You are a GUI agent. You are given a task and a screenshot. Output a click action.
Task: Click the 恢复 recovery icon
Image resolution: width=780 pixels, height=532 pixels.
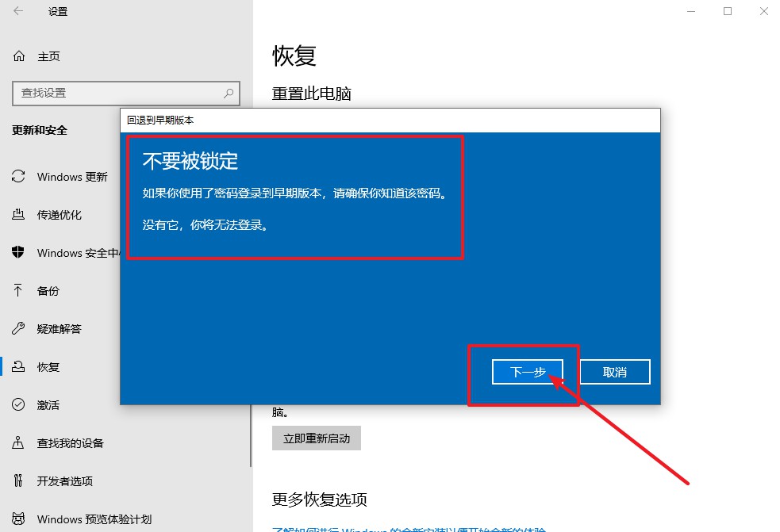click(17, 367)
